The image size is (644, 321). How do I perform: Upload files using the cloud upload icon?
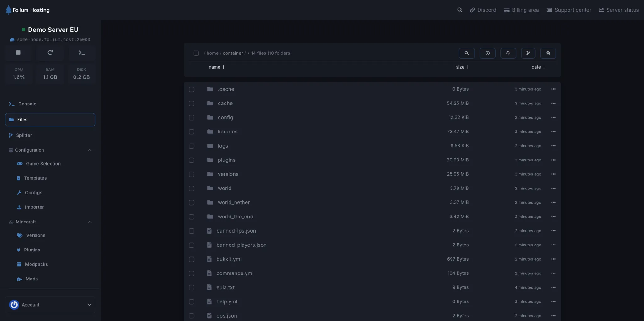click(x=508, y=53)
